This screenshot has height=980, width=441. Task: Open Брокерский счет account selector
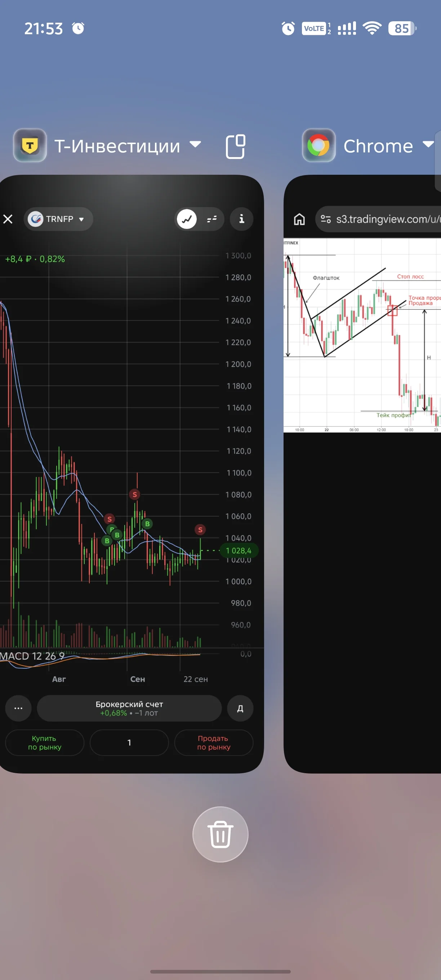129,708
